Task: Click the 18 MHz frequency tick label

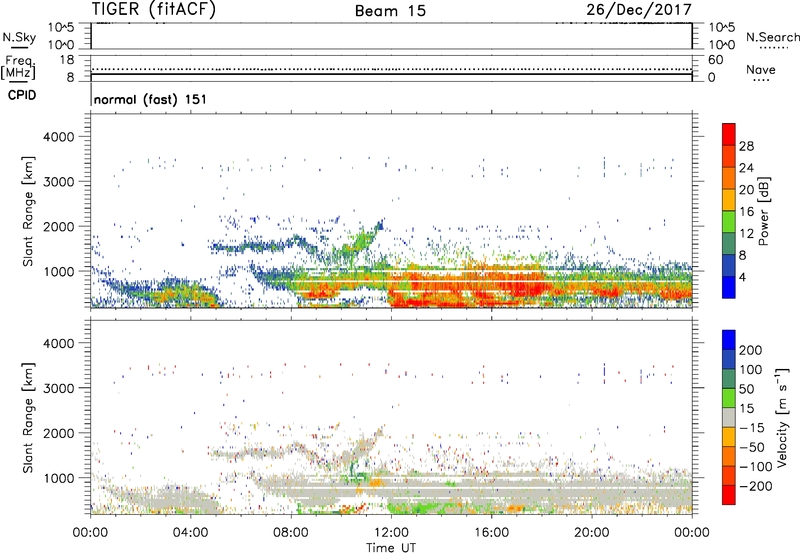Action: pos(67,60)
